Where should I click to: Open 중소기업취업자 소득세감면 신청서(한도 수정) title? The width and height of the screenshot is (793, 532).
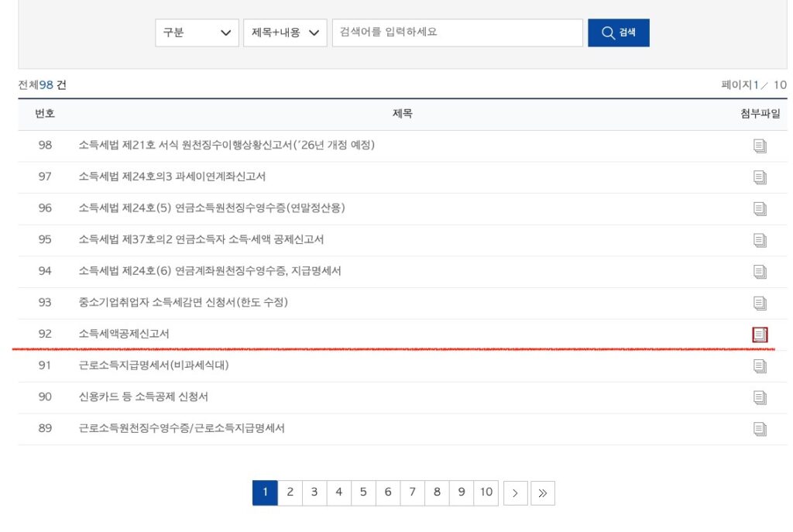[183, 303]
